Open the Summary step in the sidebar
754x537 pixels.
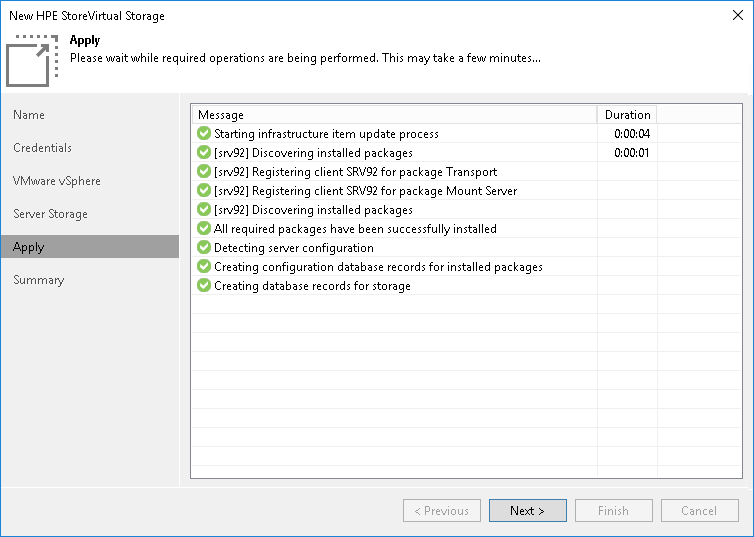39,280
